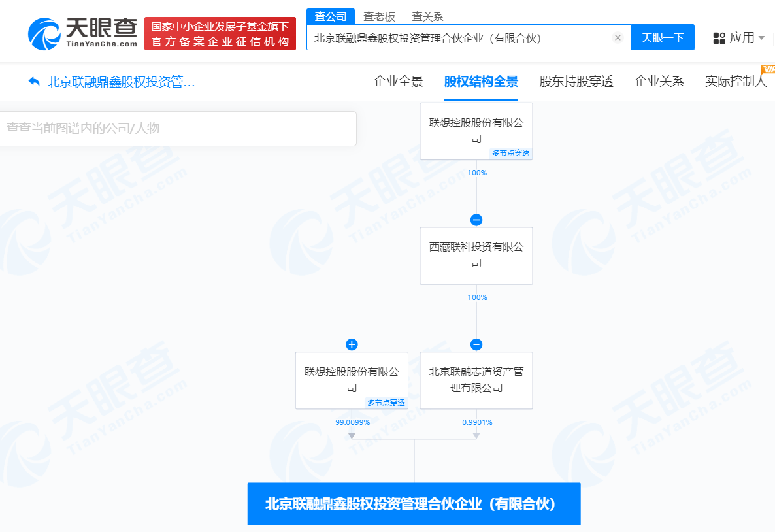Select the 查关系 search tab

click(x=427, y=17)
